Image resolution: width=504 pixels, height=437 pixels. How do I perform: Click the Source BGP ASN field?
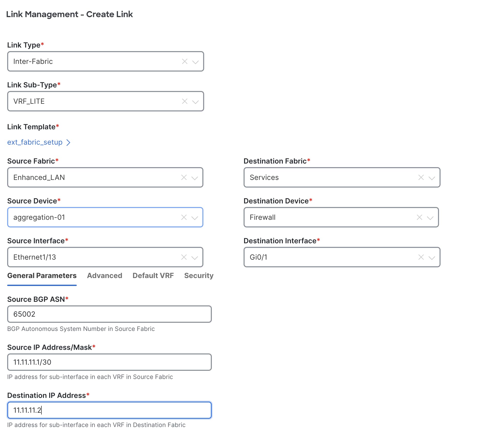click(109, 314)
